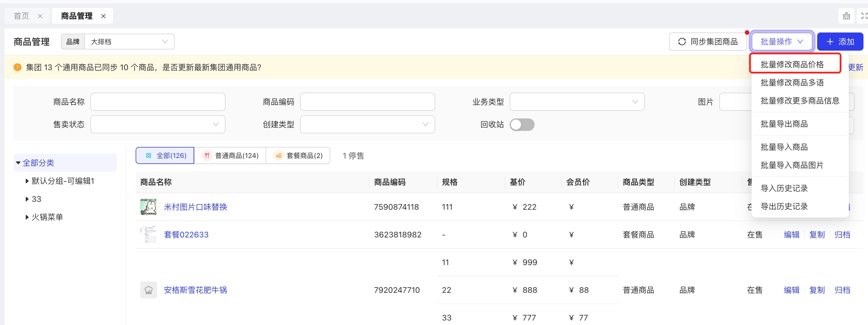Click 复制 for 套餐022633 row
Viewport: 868px width, 325px height.
(817, 235)
